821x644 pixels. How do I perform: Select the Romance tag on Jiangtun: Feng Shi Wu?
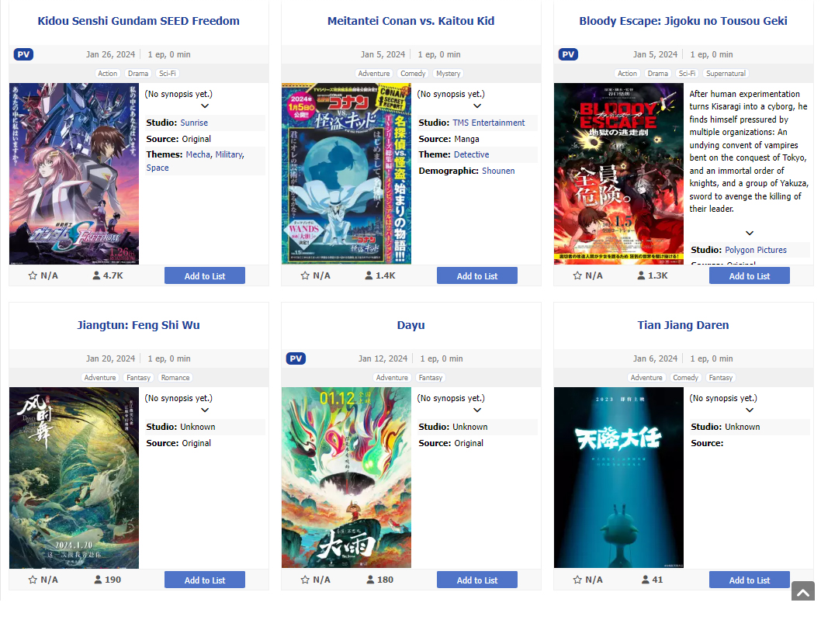click(x=175, y=378)
